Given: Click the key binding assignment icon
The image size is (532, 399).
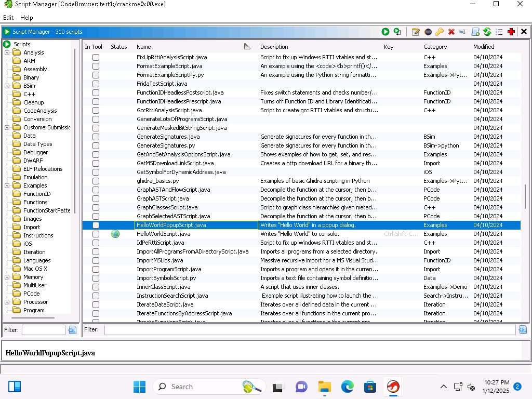Looking at the screenshot, I should 440,32.
